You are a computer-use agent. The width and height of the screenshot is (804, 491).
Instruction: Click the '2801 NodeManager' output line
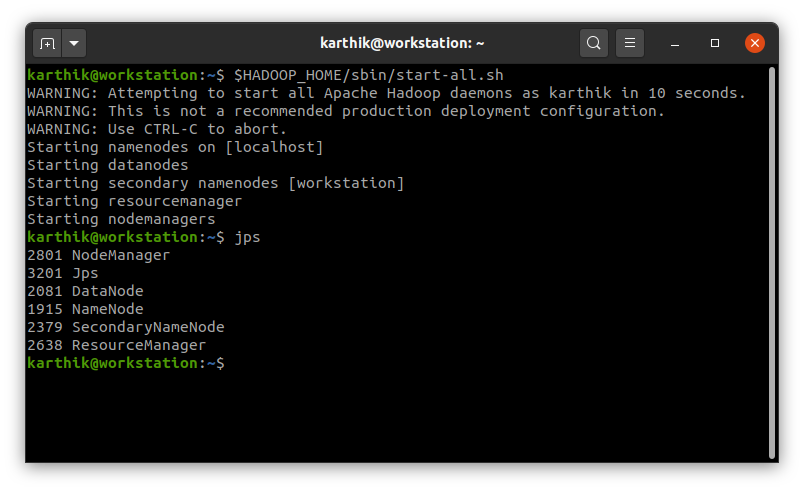point(98,255)
